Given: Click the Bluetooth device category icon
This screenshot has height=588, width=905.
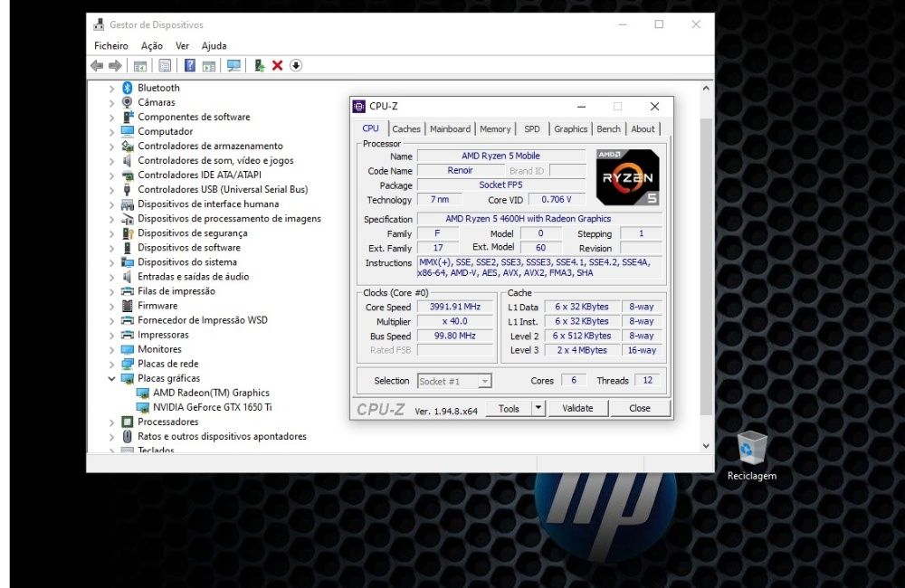Looking at the screenshot, I should click(128, 88).
